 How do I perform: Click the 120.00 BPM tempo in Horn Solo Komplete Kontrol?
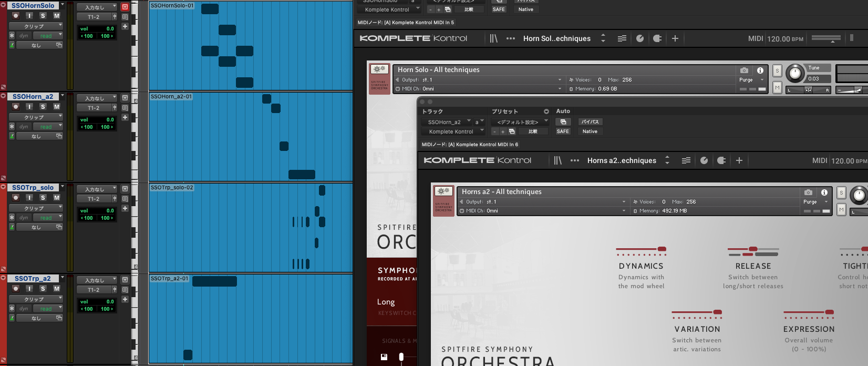tap(785, 39)
